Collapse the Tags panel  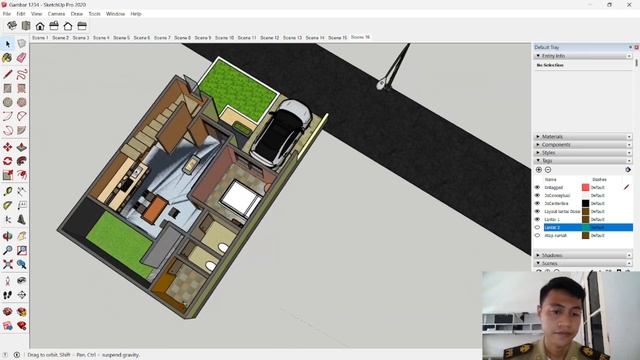[x=538, y=160]
